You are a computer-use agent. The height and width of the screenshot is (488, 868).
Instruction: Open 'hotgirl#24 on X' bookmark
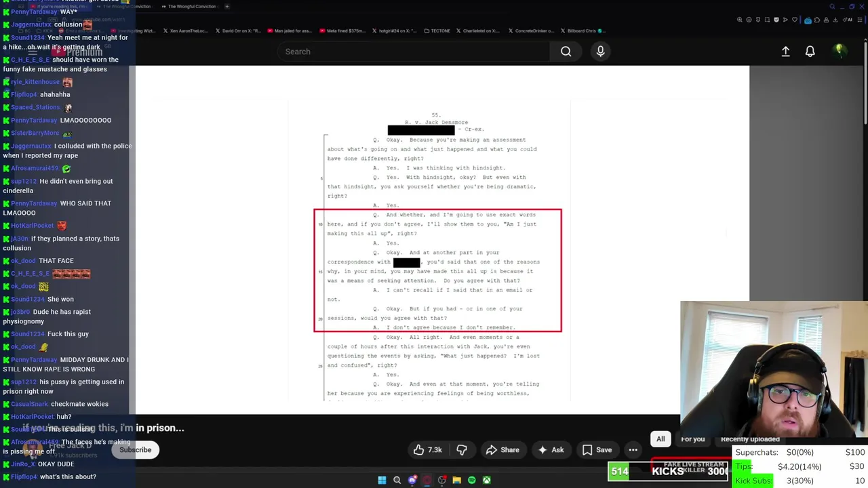coord(396,30)
